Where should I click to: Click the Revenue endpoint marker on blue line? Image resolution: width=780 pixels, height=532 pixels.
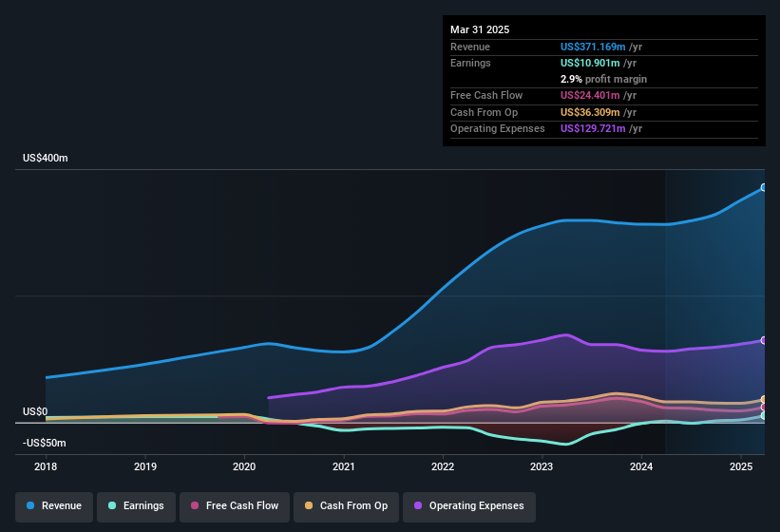click(764, 187)
